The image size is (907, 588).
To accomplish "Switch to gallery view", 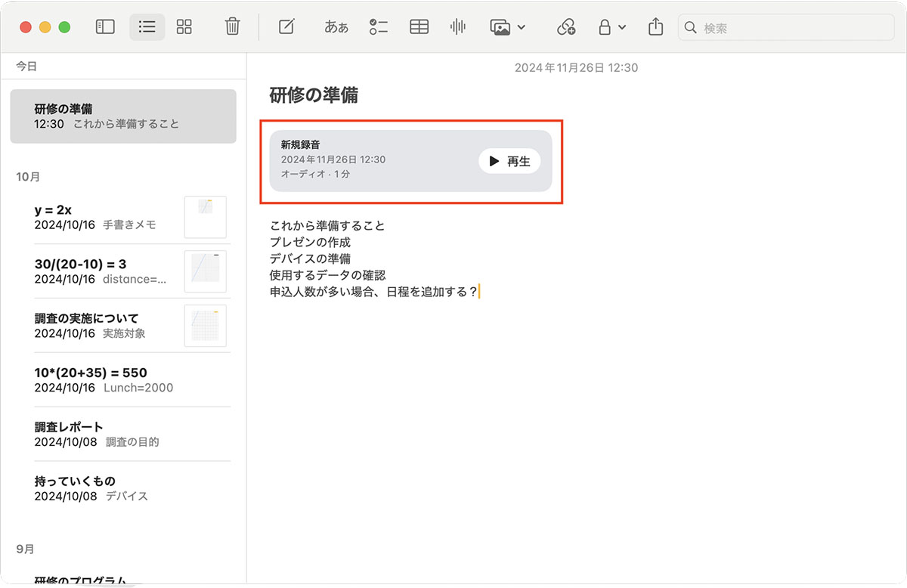I will [184, 27].
